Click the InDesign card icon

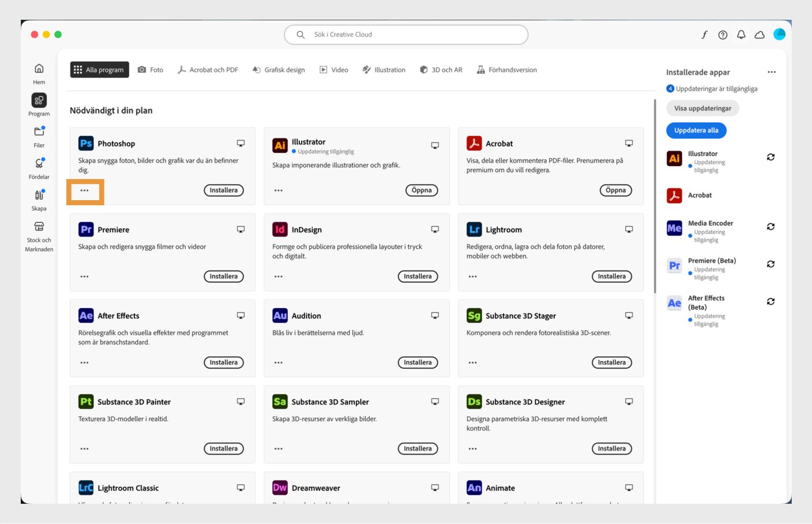point(280,230)
